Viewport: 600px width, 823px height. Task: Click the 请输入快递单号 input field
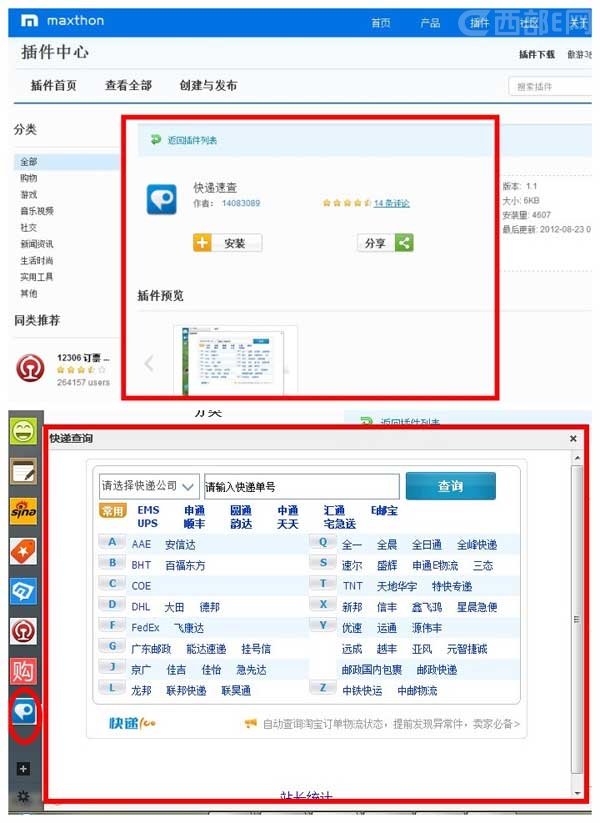(302, 487)
